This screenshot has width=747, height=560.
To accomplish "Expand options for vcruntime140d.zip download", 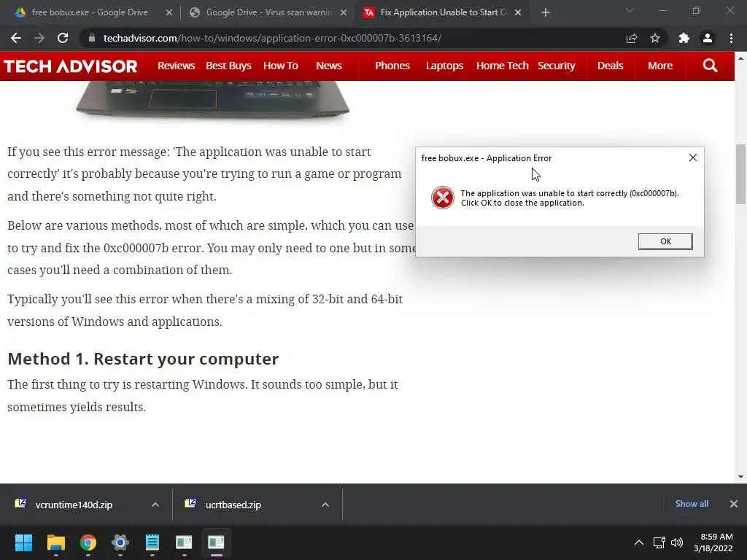I will point(155,505).
